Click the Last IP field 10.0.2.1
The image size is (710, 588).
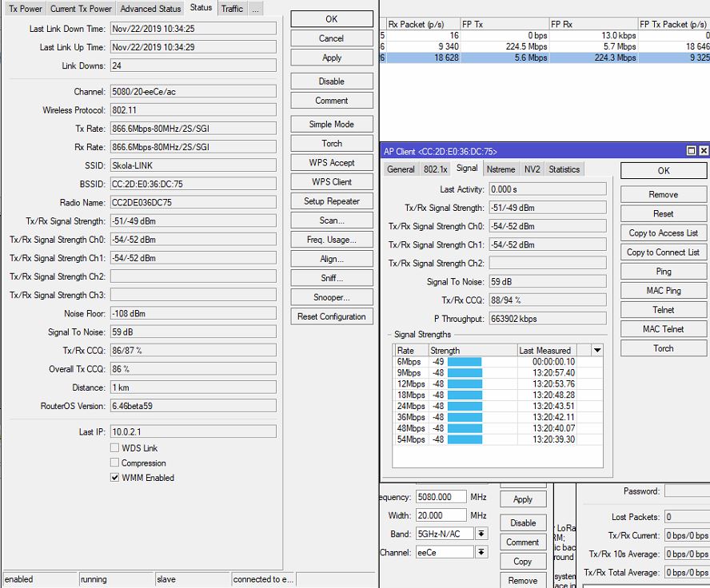[x=193, y=431]
